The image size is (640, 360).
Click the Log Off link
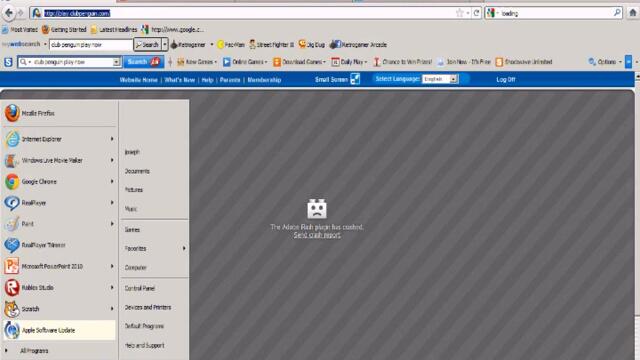coord(506,80)
